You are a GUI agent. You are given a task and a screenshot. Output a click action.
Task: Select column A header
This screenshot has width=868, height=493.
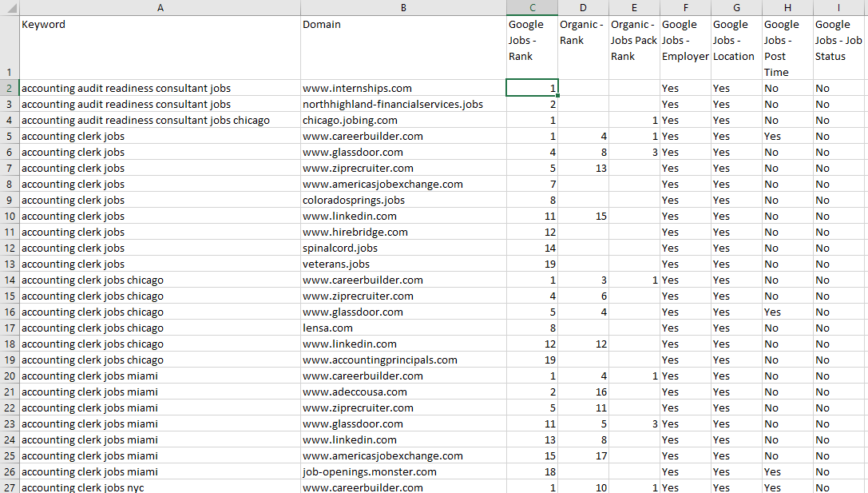(x=160, y=7)
